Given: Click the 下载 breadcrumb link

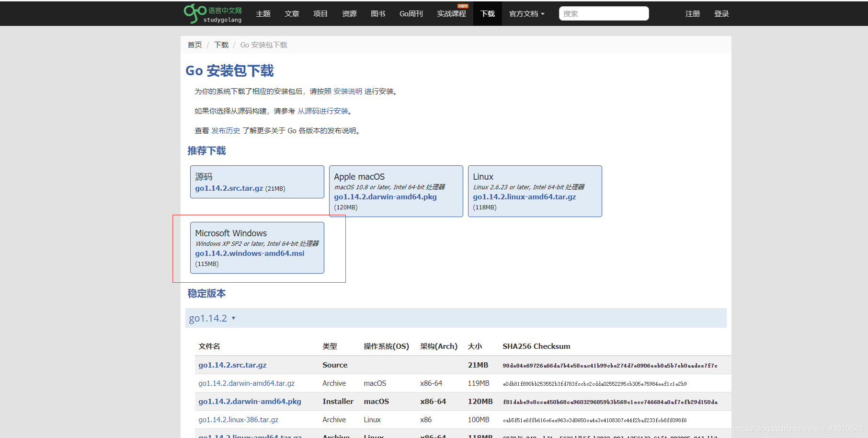Looking at the screenshot, I should [x=221, y=45].
